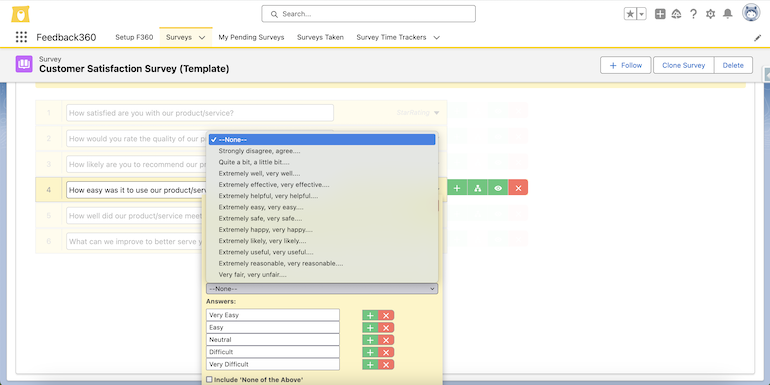Remove the 'Very Difficult' answer

[386, 364]
